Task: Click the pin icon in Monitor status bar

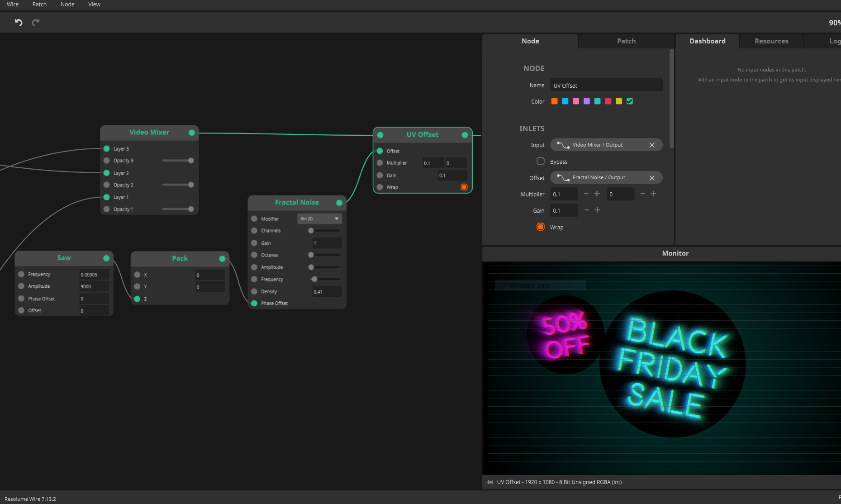Action: pyautogui.click(x=489, y=482)
